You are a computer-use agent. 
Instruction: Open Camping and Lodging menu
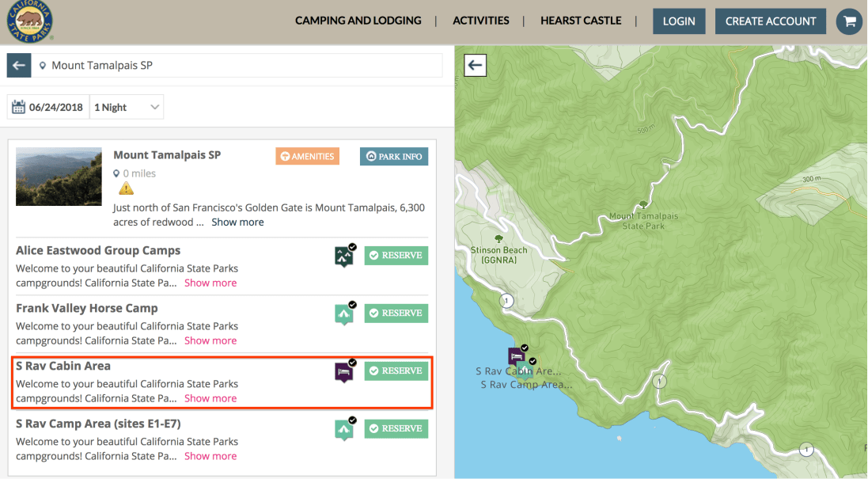(x=358, y=21)
